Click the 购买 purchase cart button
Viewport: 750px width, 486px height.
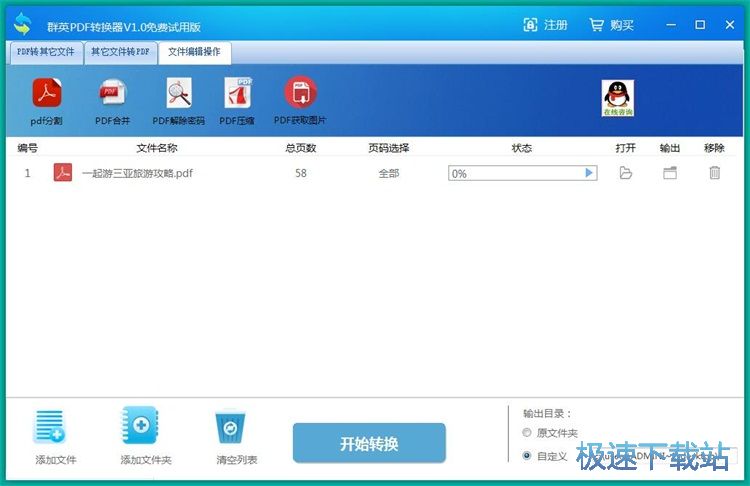[611, 25]
